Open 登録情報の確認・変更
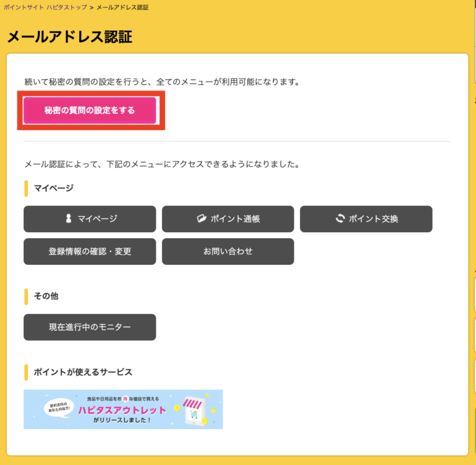 90,251
